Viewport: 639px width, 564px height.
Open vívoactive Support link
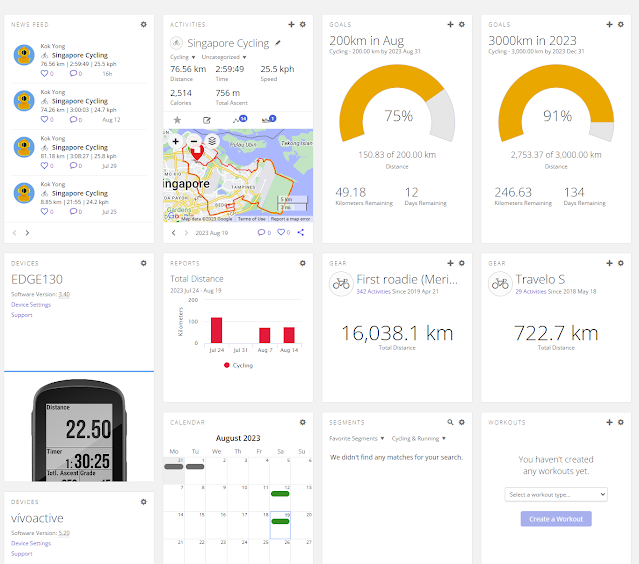(x=22, y=554)
